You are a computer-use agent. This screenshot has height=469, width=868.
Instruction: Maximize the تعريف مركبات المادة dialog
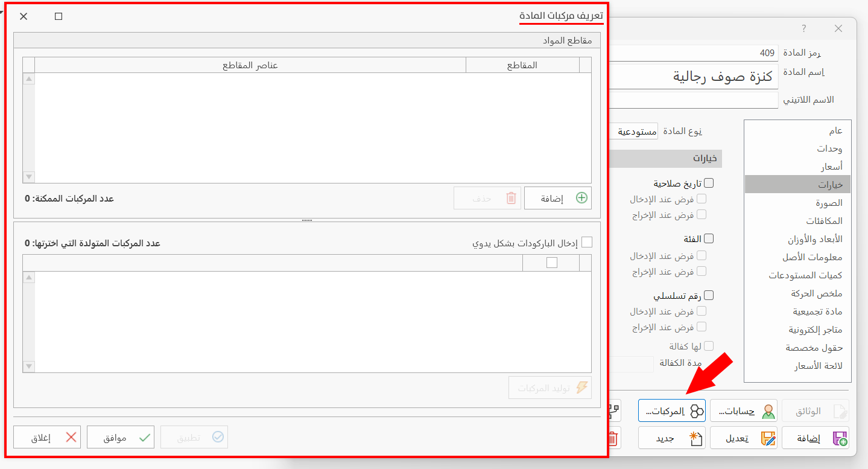[x=59, y=16]
